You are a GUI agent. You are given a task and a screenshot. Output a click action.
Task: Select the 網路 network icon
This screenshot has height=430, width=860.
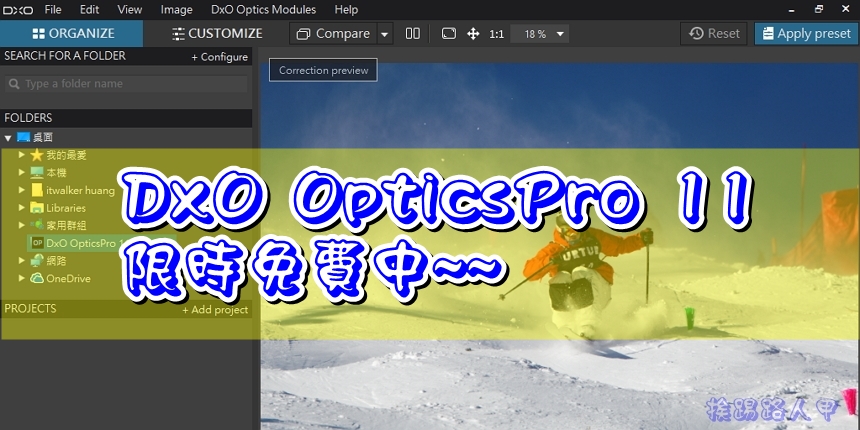tap(37, 260)
